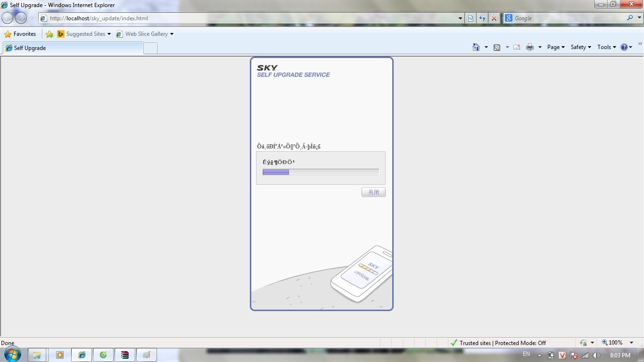Click the 关闭 close button
Viewport: 644px width, 362px height.
[x=373, y=192]
